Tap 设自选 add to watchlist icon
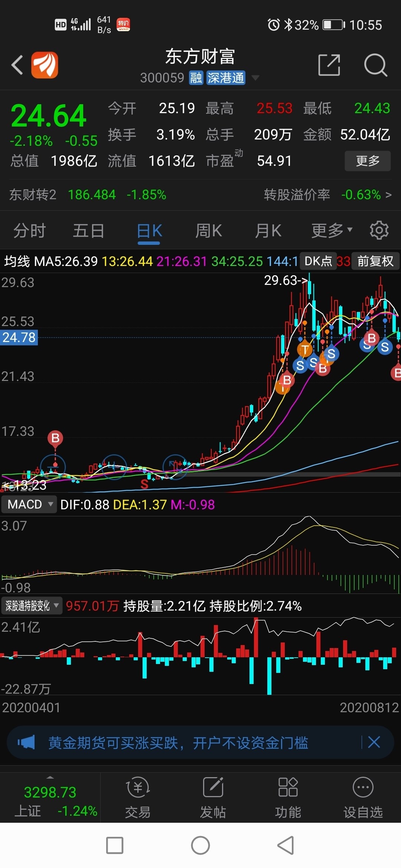The image size is (401, 868). click(x=363, y=798)
